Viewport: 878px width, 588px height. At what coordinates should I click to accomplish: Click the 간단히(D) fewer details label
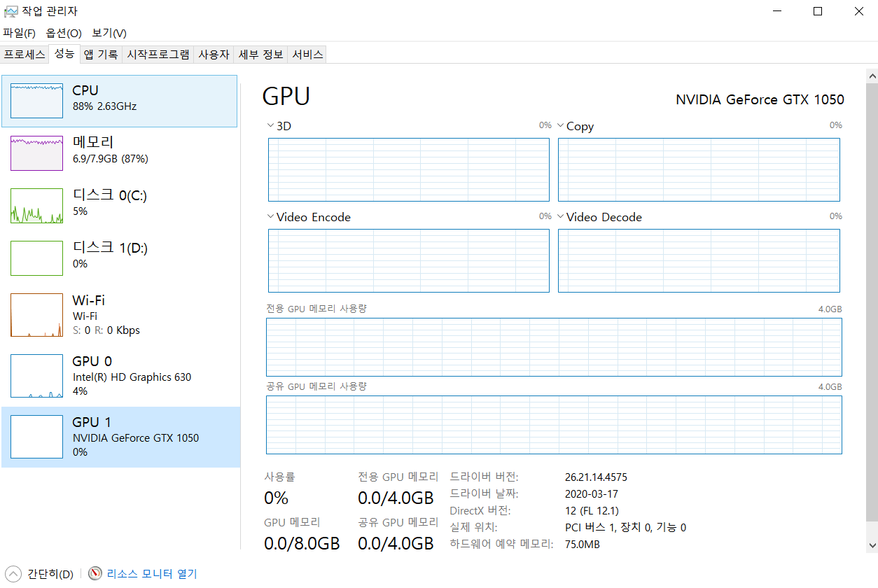50,574
